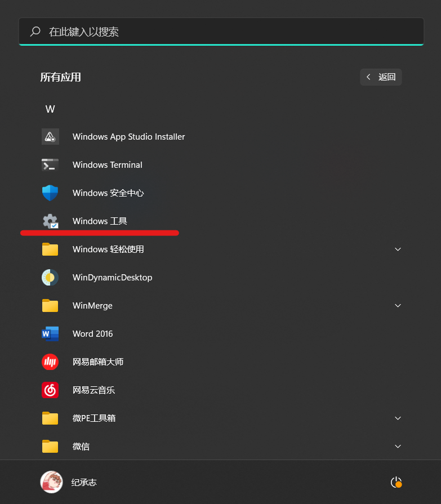Select the WinMerge label
441x504 pixels.
pyautogui.click(x=92, y=306)
